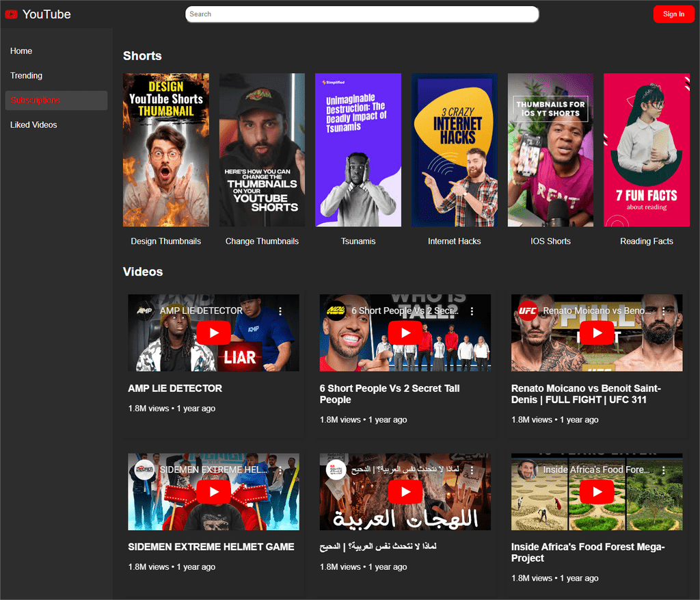
Task: Go to Home in the sidebar
Action: coord(56,51)
